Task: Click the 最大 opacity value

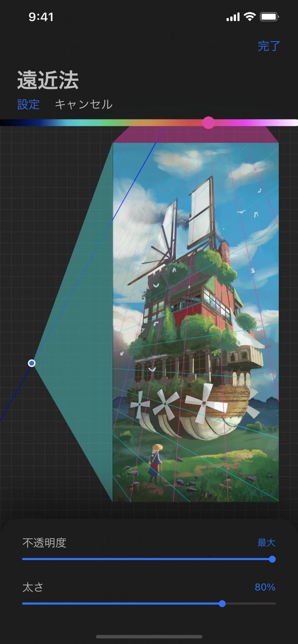Action: (x=266, y=543)
